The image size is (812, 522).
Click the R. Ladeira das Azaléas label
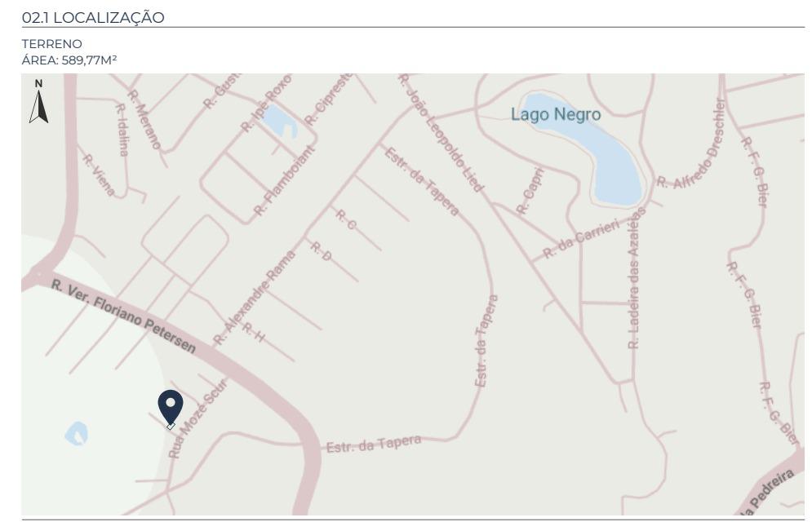pyautogui.click(x=637, y=280)
